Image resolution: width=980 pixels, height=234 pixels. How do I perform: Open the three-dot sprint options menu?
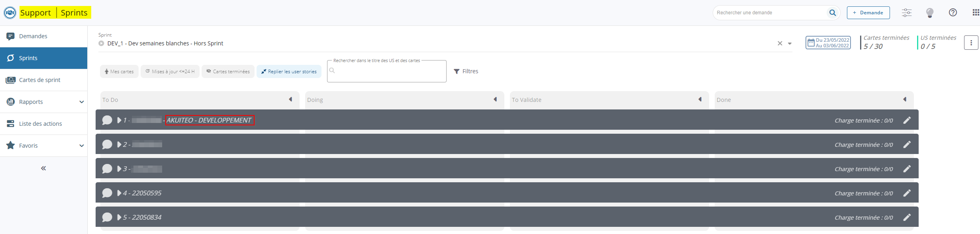point(971,43)
